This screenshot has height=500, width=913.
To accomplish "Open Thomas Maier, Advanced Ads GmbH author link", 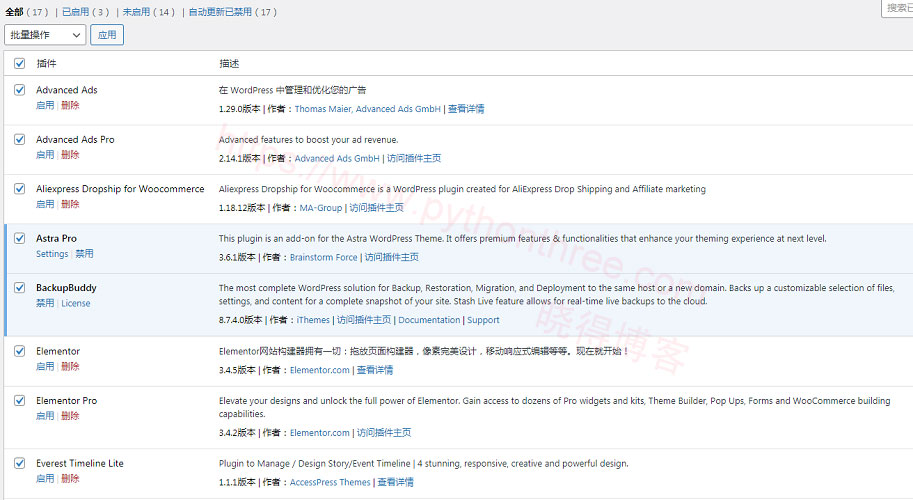I will click(367, 109).
